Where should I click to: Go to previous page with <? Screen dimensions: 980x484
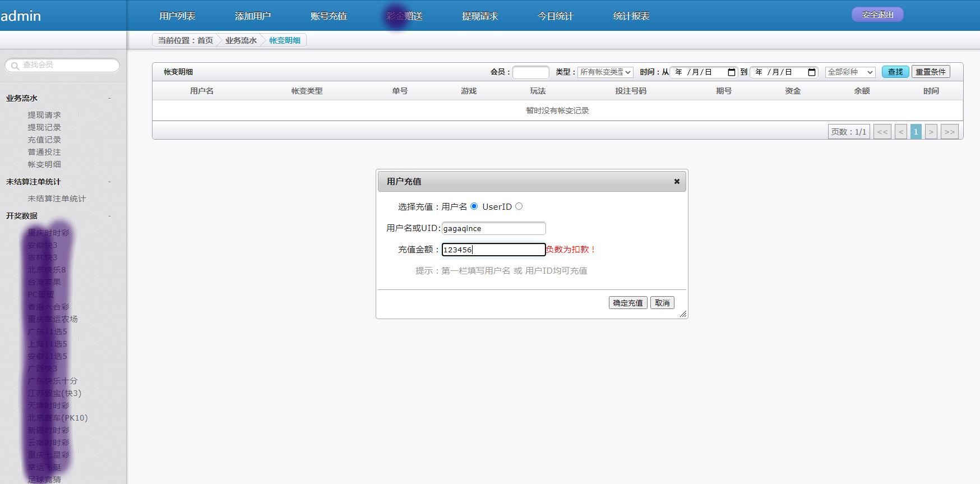901,132
